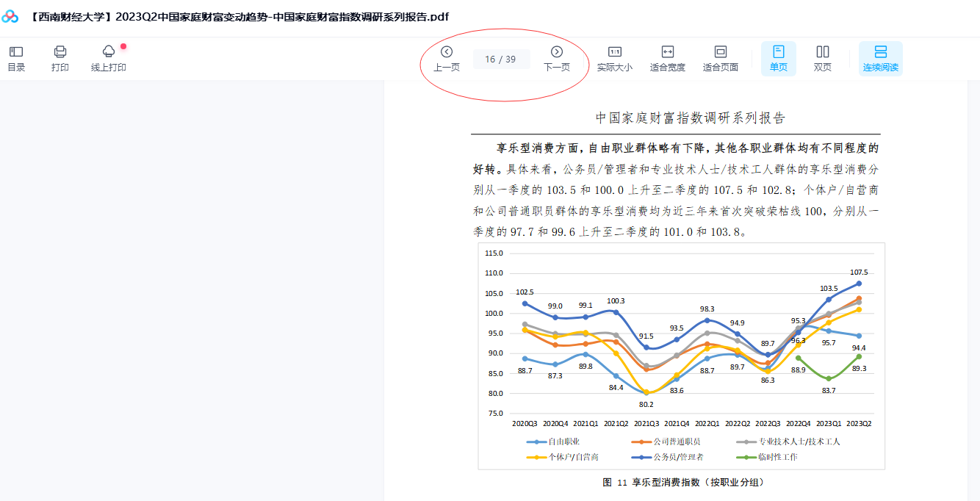The image size is (980, 501).
Task: Click the 公务员/管理者 legend entry in the chart
Action: [x=678, y=457]
